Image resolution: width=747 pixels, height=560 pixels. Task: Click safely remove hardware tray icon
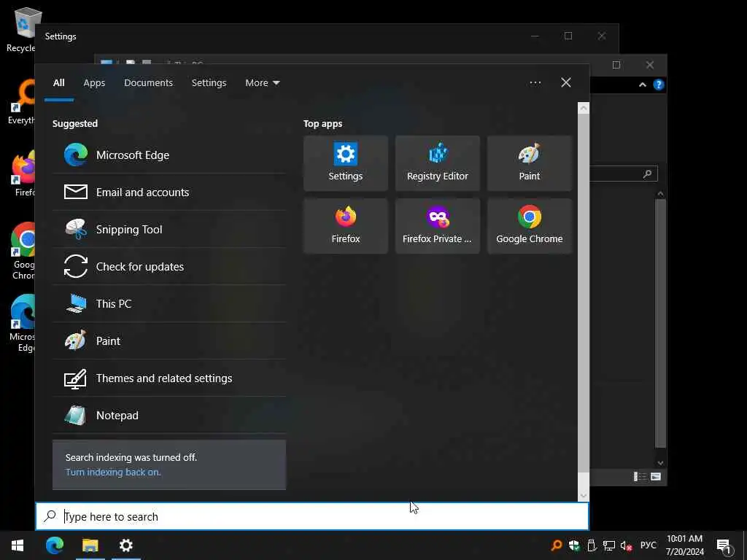point(592,545)
